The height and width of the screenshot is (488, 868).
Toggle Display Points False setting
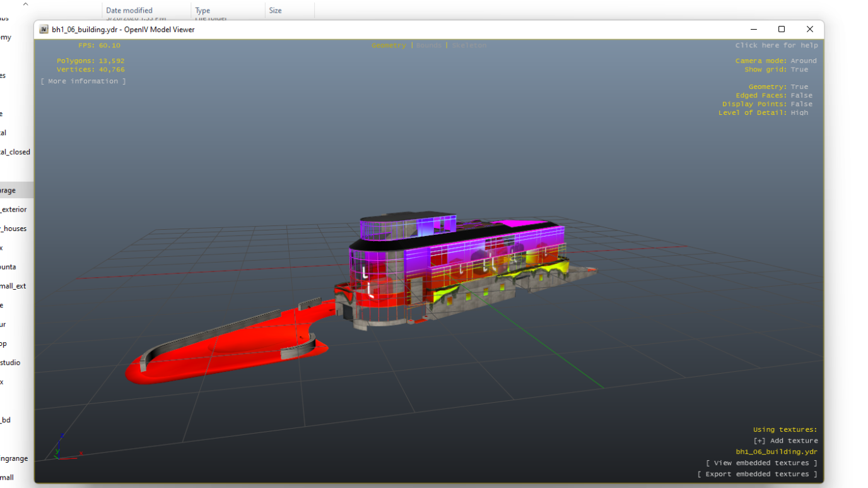click(x=767, y=104)
